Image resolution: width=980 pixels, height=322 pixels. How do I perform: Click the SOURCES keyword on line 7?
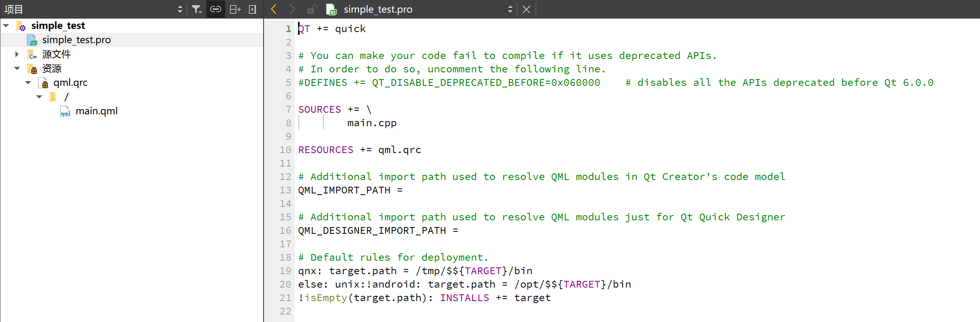[319, 110]
